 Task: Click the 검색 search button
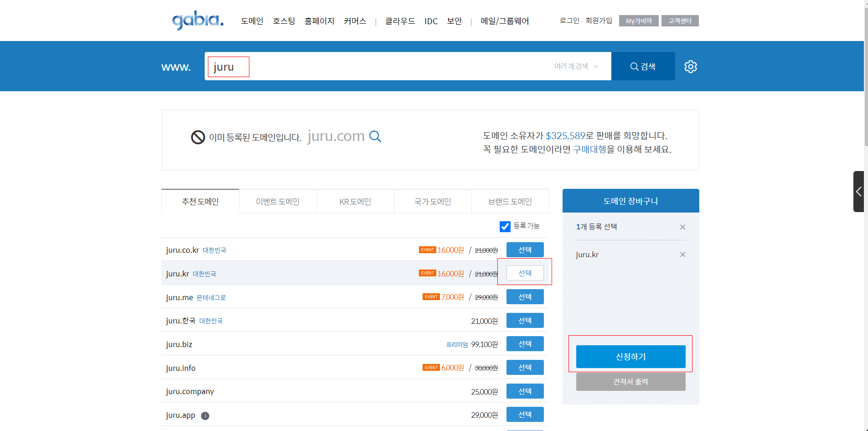click(643, 66)
